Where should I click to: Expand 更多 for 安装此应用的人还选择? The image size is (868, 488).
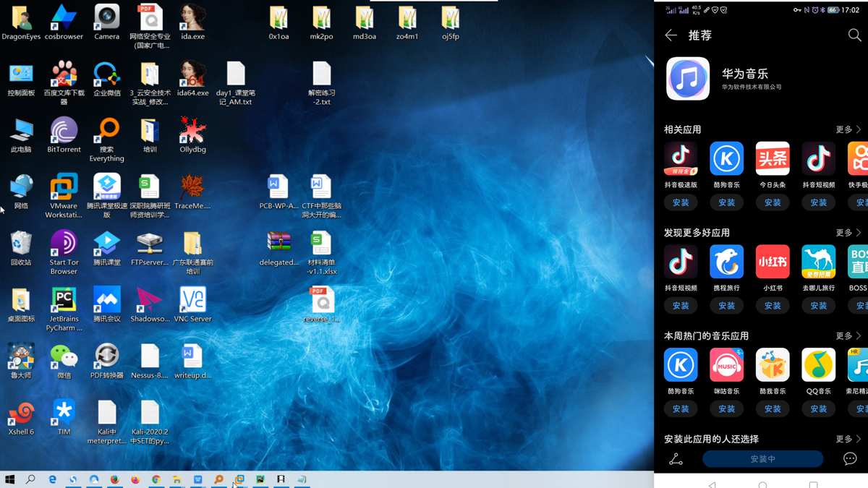[x=848, y=439]
